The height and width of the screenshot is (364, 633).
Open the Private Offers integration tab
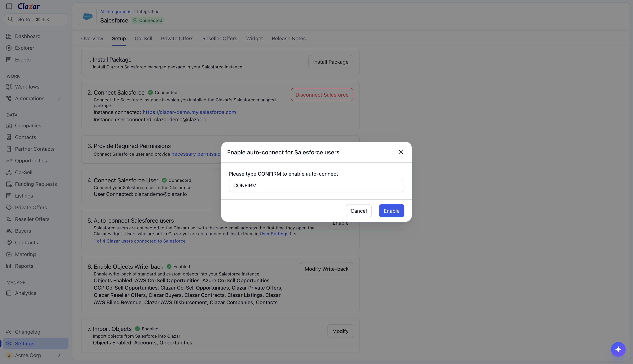coord(177,38)
